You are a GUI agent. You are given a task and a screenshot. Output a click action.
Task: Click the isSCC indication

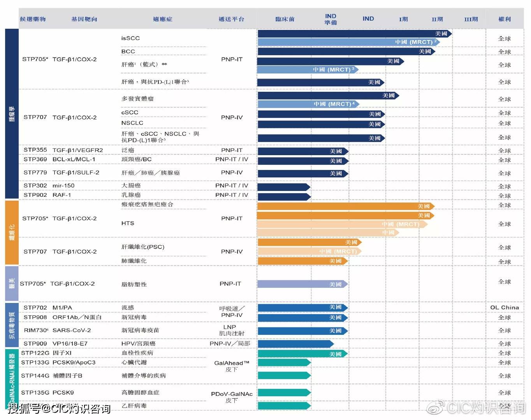coord(130,38)
